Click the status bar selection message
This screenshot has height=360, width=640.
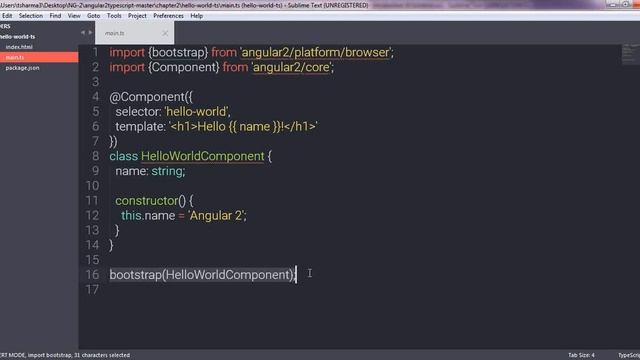tap(65, 355)
